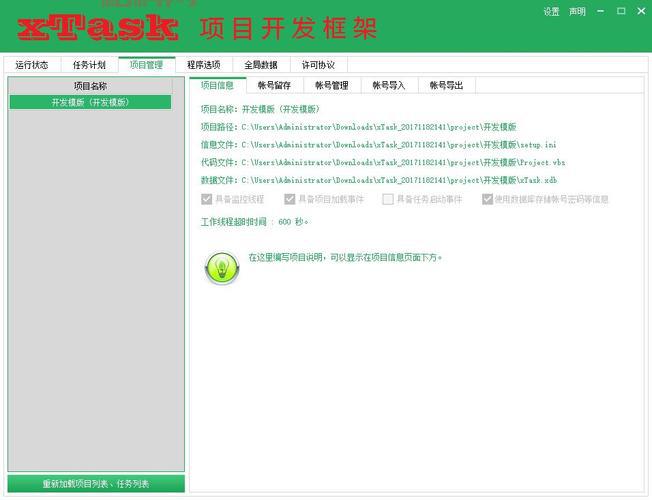Switch to the 任务计划 tab
Viewport: 652px width, 500px height.
[x=89, y=65]
